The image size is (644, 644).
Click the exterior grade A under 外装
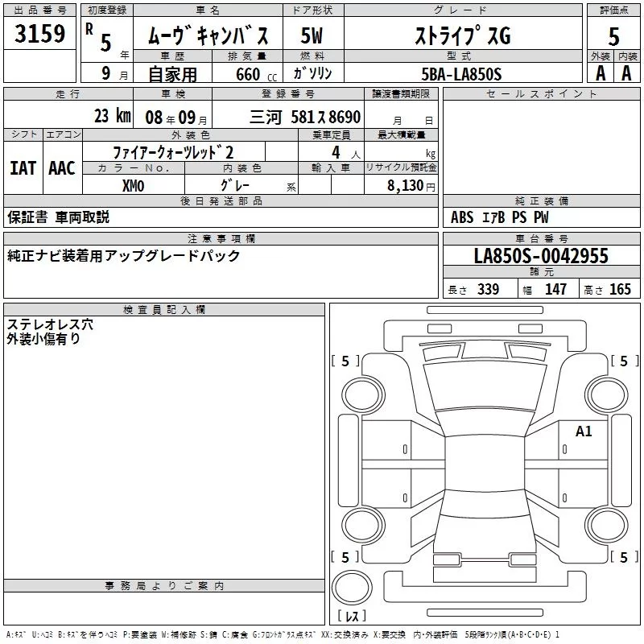coord(600,73)
